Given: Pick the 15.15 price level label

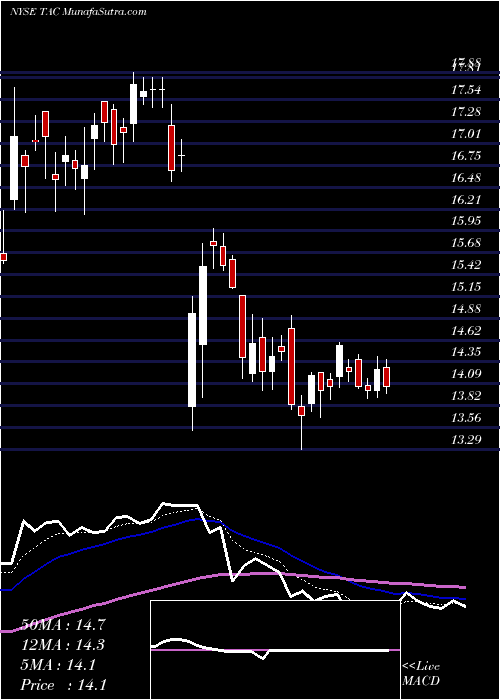Looking at the screenshot, I should [x=466, y=287].
